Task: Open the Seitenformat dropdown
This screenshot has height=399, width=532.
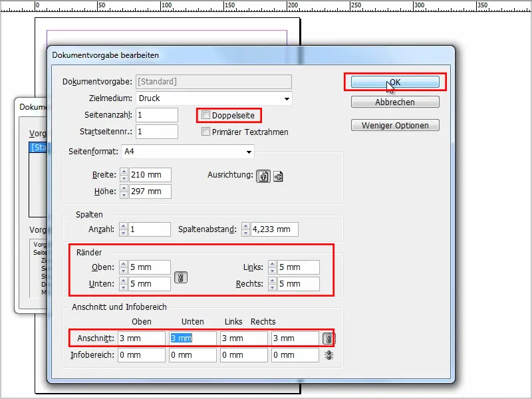Action: pos(188,152)
